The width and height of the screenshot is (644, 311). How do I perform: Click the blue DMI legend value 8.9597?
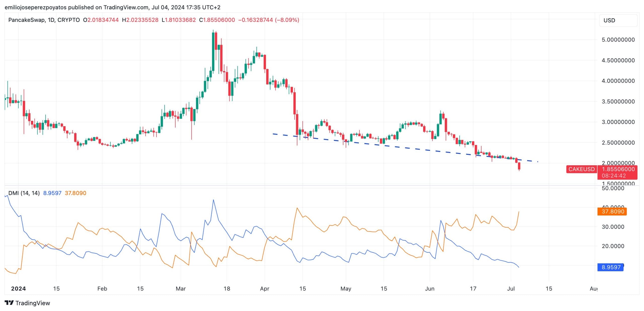[52, 193]
